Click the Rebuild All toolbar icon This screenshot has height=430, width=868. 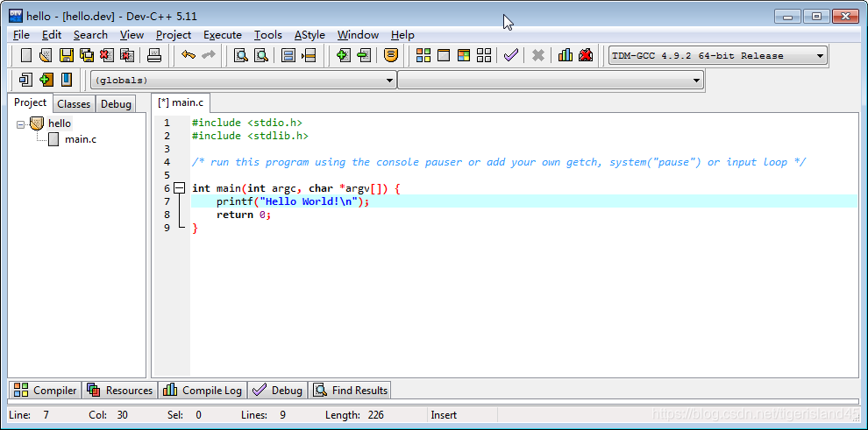point(484,55)
